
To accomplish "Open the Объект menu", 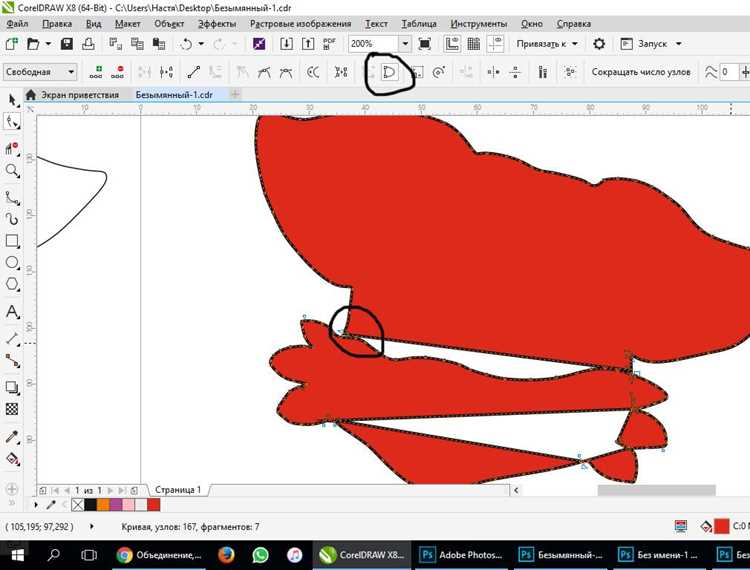I will [168, 23].
